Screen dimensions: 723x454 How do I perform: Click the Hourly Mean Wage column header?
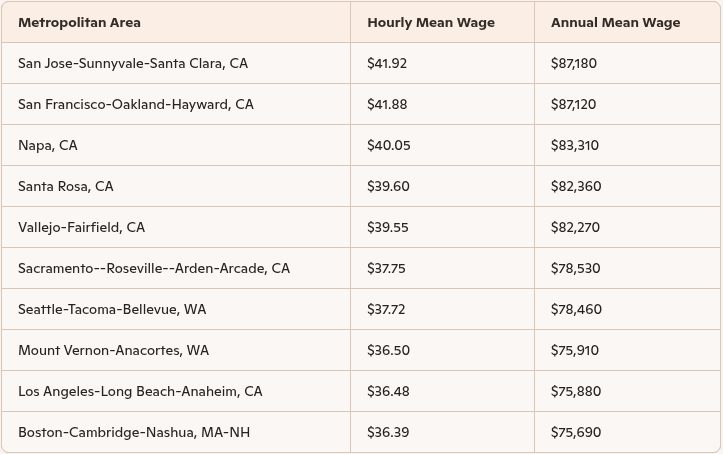pyautogui.click(x=430, y=22)
